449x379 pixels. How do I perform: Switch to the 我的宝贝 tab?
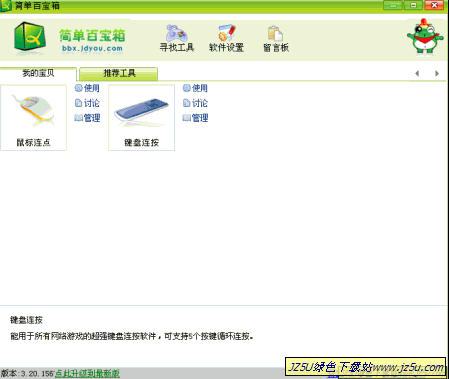[x=38, y=73]
